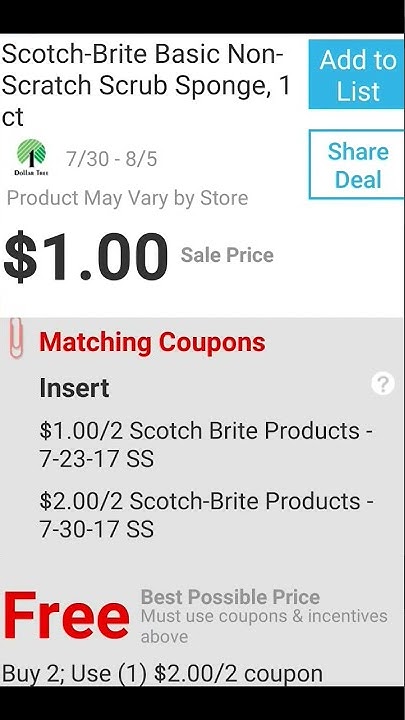Open the $1.00/2 Scotch Brite 7-23-17 coupon
This screenshot has width=405, height=720.
pos(206,444)
